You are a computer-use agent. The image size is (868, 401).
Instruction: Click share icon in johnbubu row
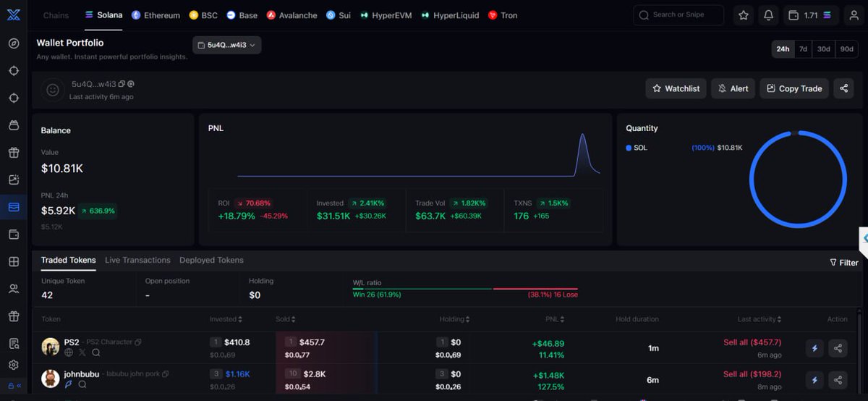(x=838, y=380)
